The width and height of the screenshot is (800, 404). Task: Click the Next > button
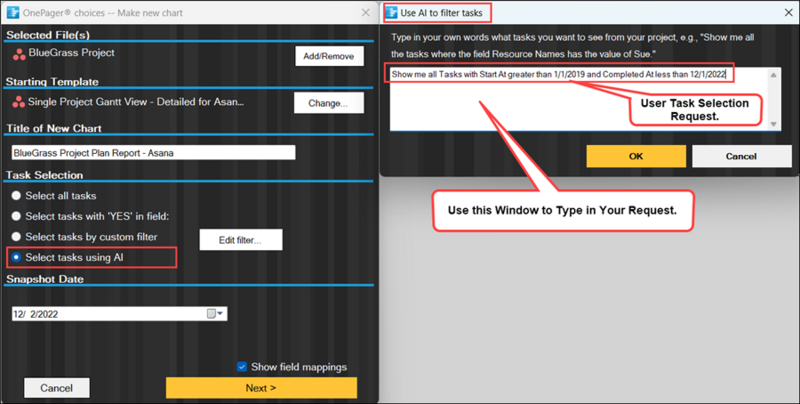(261, 388)
